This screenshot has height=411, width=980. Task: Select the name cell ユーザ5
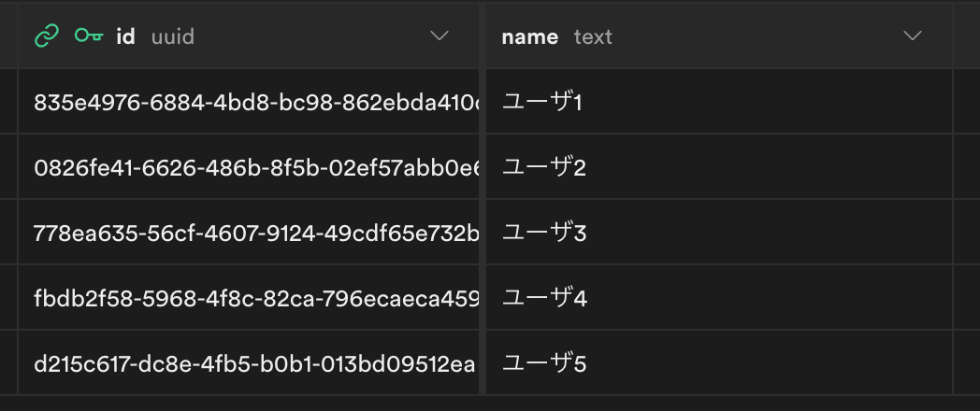pos(544,363)
